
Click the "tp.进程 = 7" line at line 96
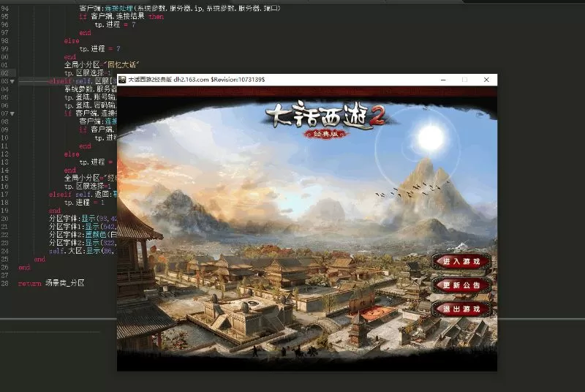[115, 25]
